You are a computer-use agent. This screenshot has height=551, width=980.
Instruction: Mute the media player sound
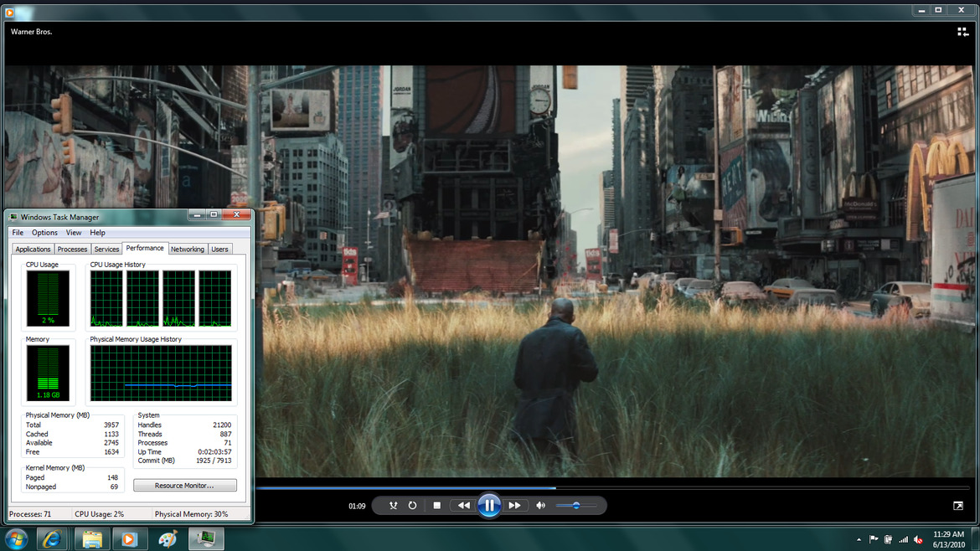click(x=540, y=506)
